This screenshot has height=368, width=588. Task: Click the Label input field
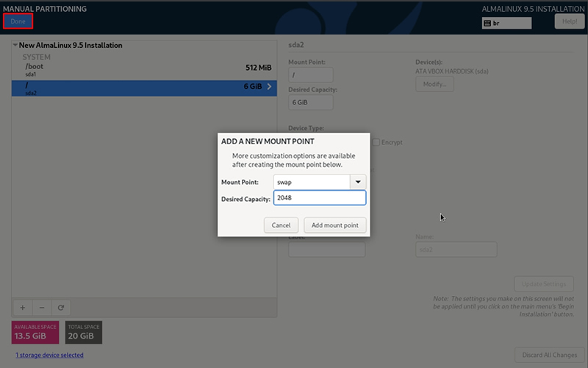[x=326, y=250]
